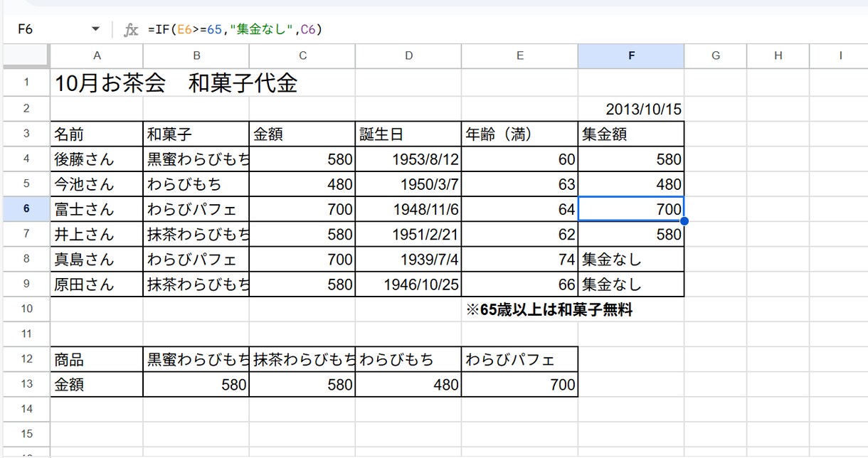This screenshot has height=458, width=868.
Task: Select birthday cell 1953/8/12
Action: click(x=408, y=159)
